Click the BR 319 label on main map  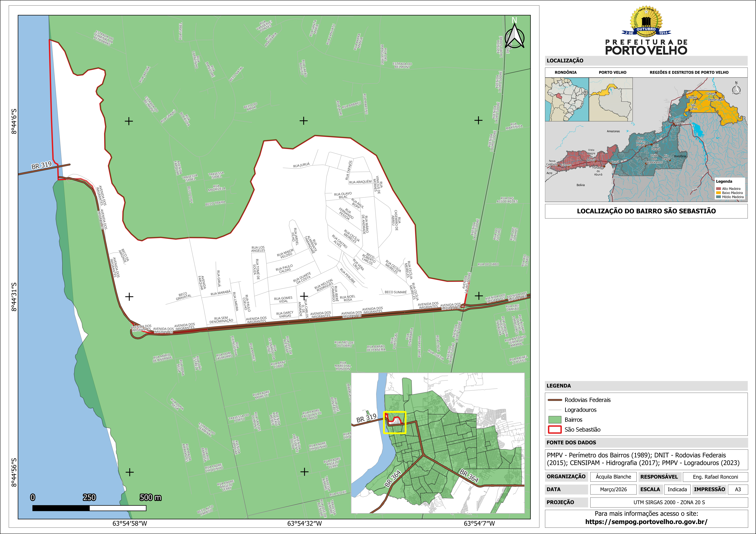(x=41, y=166)
